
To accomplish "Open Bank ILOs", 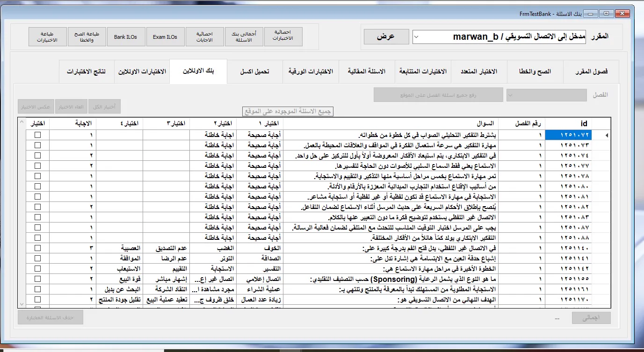I will 126,36.
